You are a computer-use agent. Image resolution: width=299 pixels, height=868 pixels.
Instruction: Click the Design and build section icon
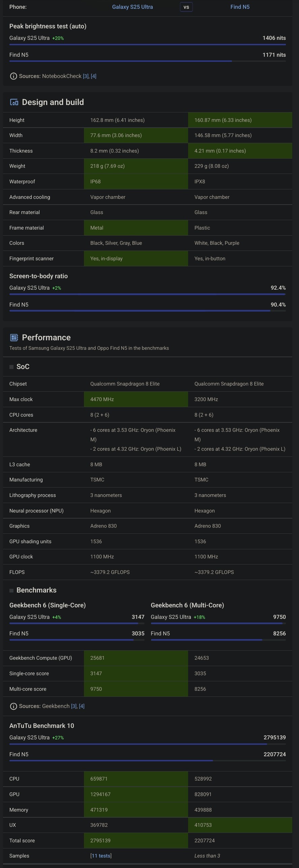[14, 102]
